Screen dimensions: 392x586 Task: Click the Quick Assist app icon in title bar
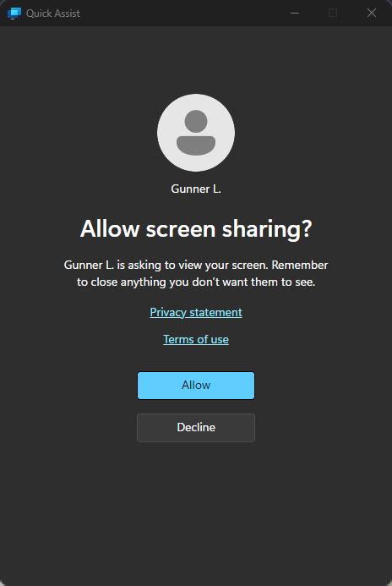[x=14, y=13]
